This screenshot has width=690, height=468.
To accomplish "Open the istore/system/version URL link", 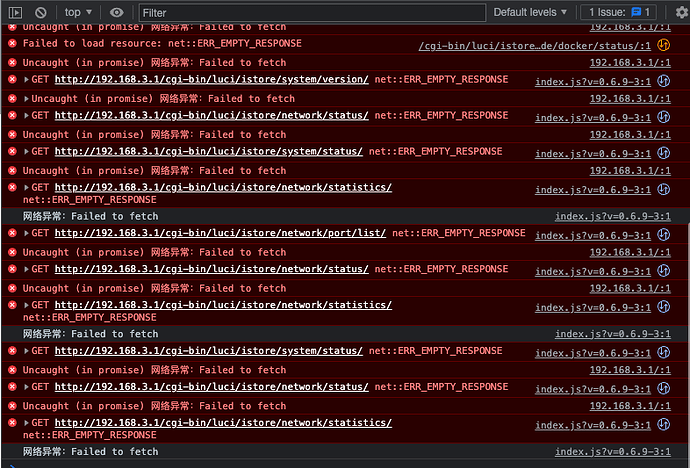I will pos(211,80).
